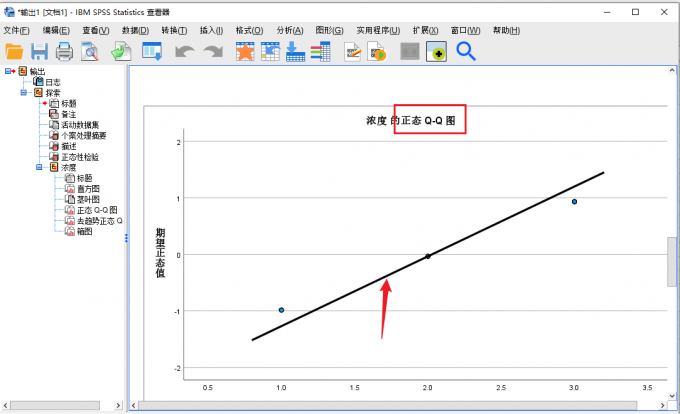
Task: Click the viewer scroll-left arrow at bottom
Action: [x=134, y=405]
